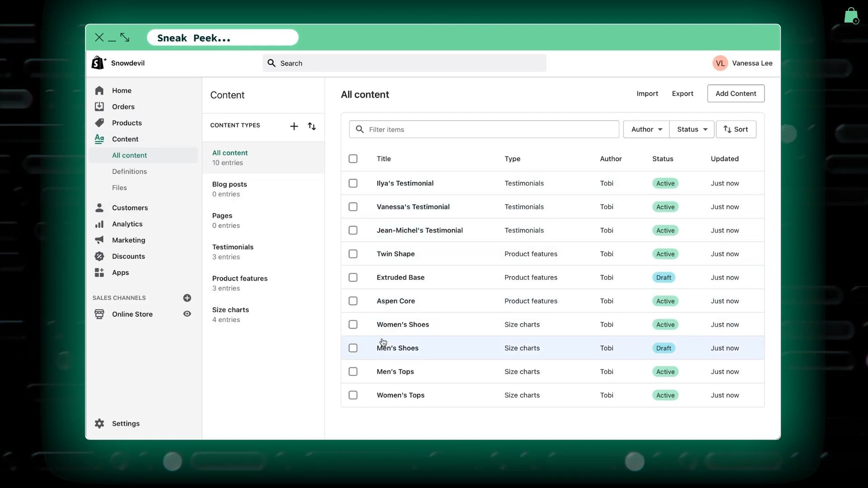
Task: Click the Orders inbox icon
Action: click(99, 107)
